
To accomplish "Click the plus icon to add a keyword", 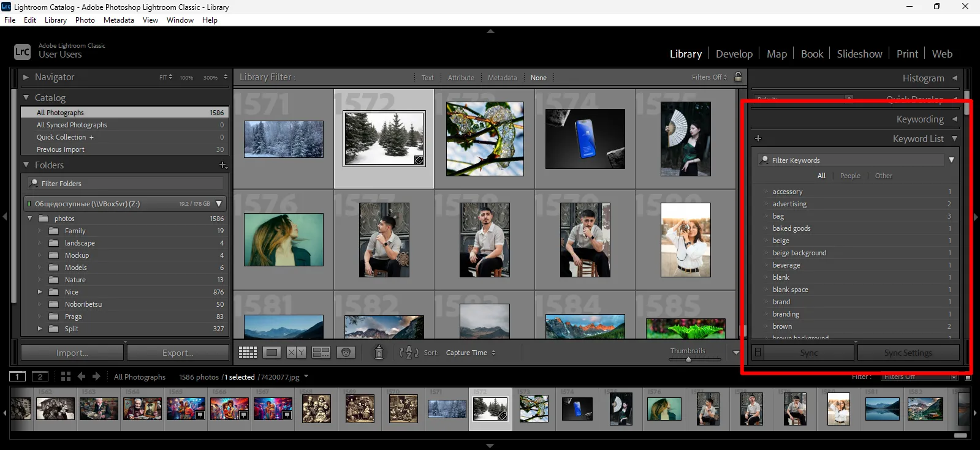I will click(x=758, y=138).
